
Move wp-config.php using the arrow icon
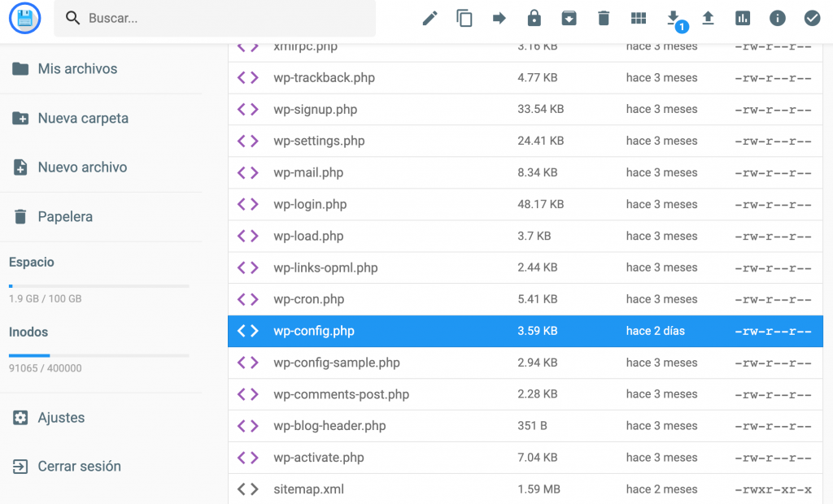pyautogui.click(x=499, y=17)
